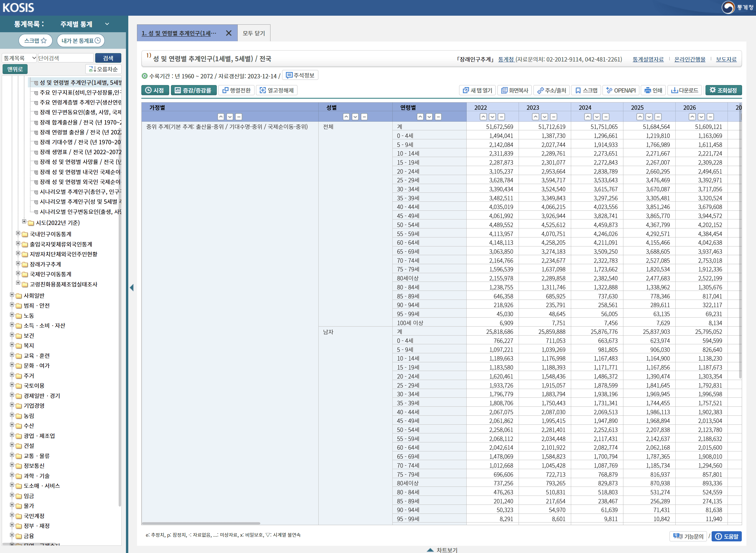The height and width of the screenshot is (553, 756).
Task: Open the OPENAPI toolbar item
Action: coord(621,90)
